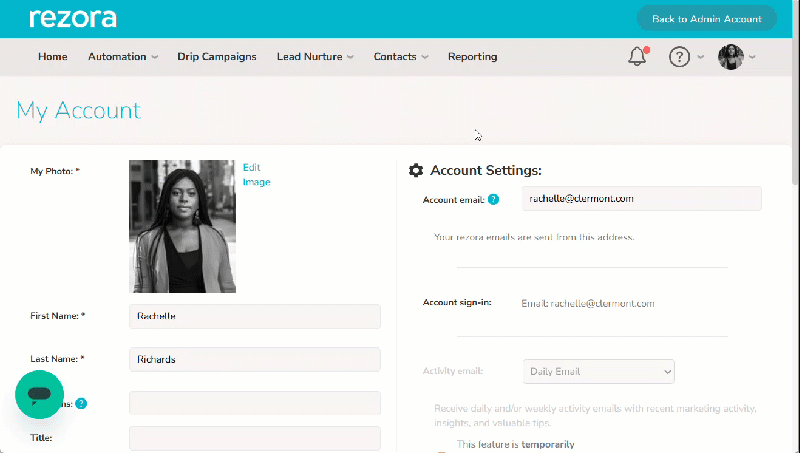Expand the Lead Nurture menu
This screenshot has height=453, width=800.
(315, 57)
